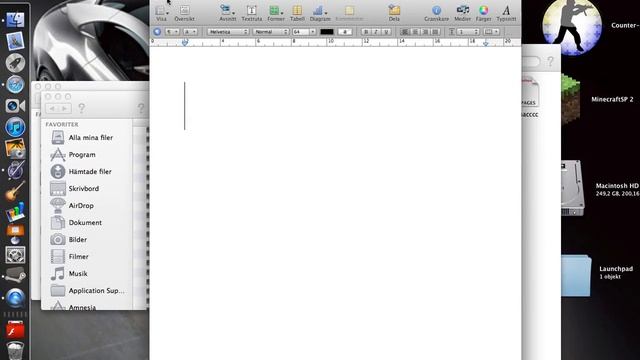Screen dimensions: 640x360
Task: Open the Medier media browser
Action: point(462,13)
